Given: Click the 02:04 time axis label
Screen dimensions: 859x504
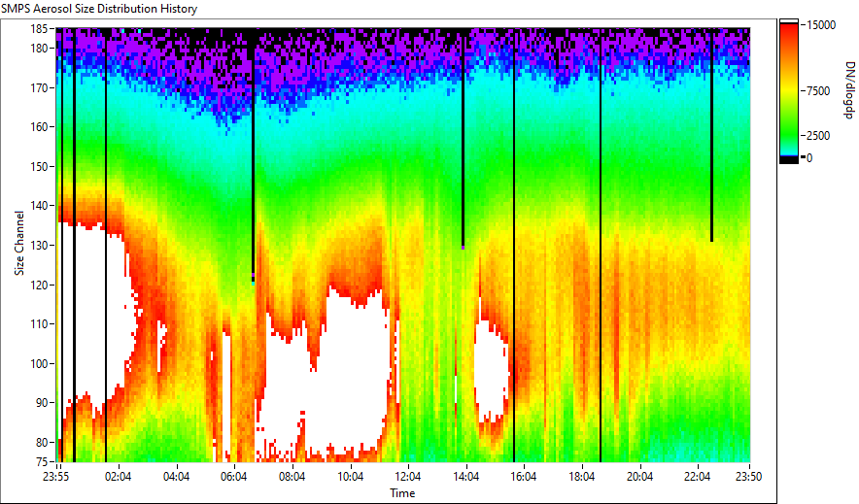Looking at the screenshot, I should [x=118, y=477].
